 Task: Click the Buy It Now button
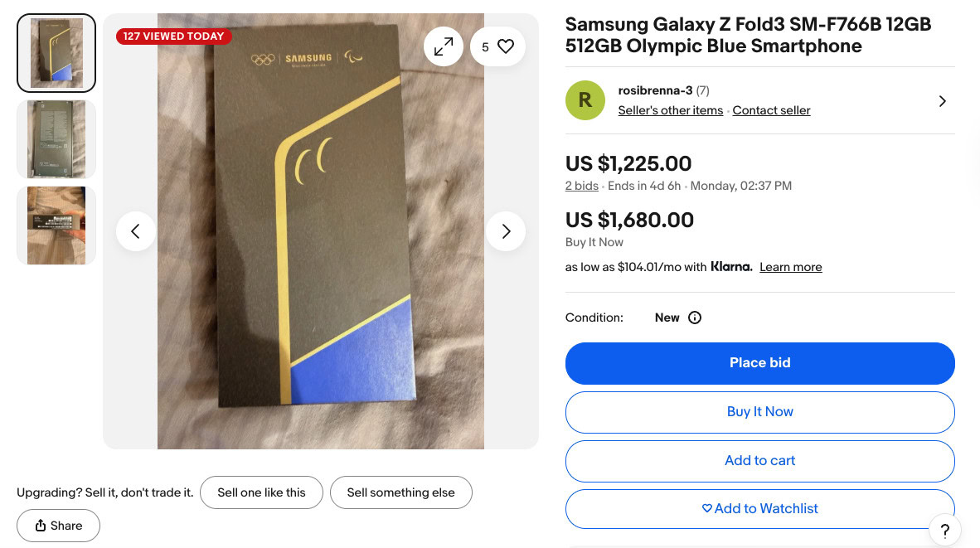click(759, 412)
